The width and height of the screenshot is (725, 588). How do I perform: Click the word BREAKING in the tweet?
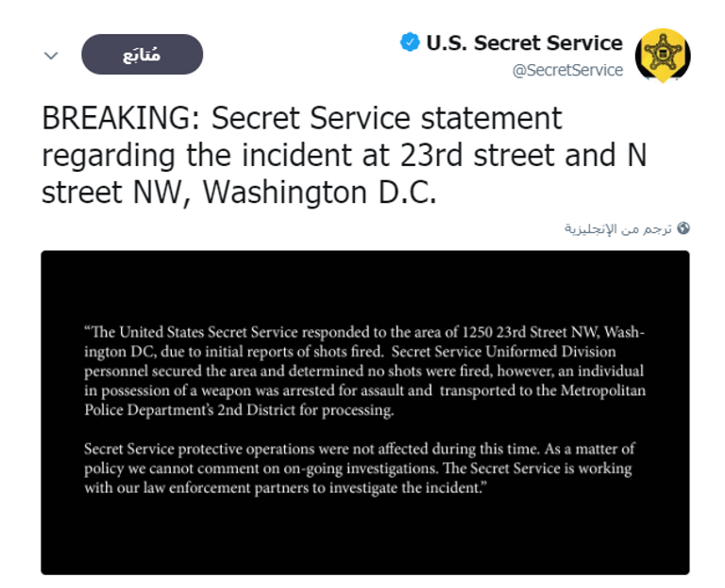tap(120, 119)
